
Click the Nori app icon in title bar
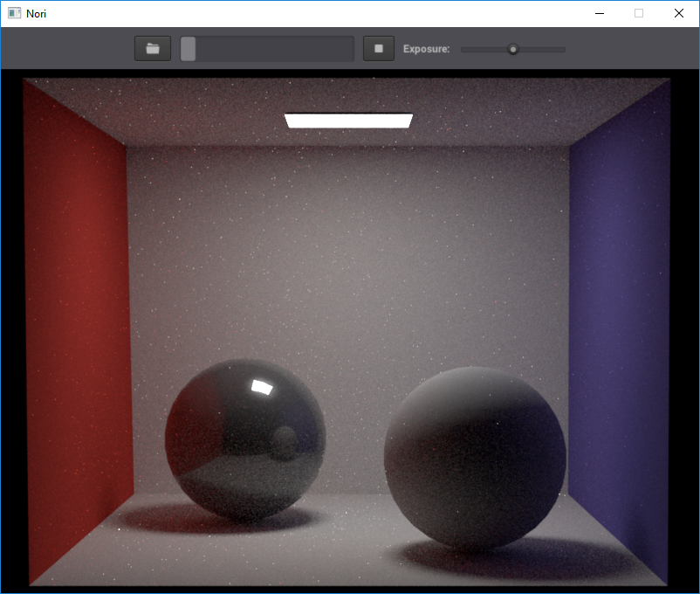[x=14, y=13]
